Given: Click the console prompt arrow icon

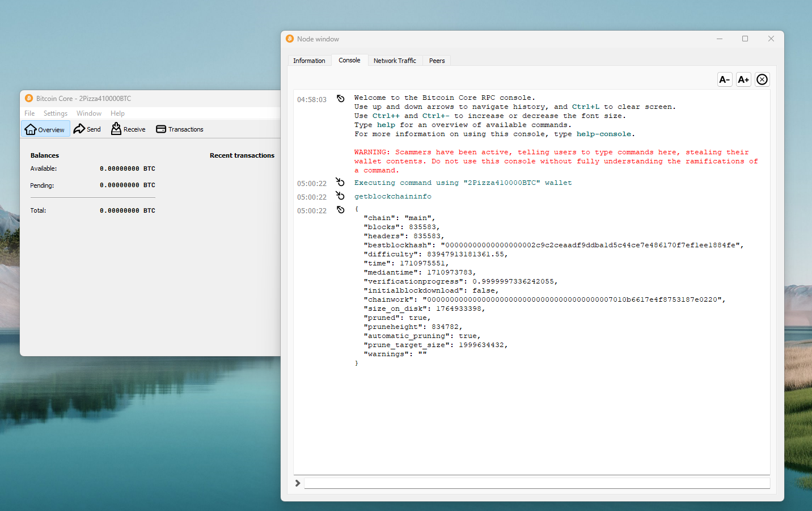Looking at the screenshot, I should coord(298,483).
